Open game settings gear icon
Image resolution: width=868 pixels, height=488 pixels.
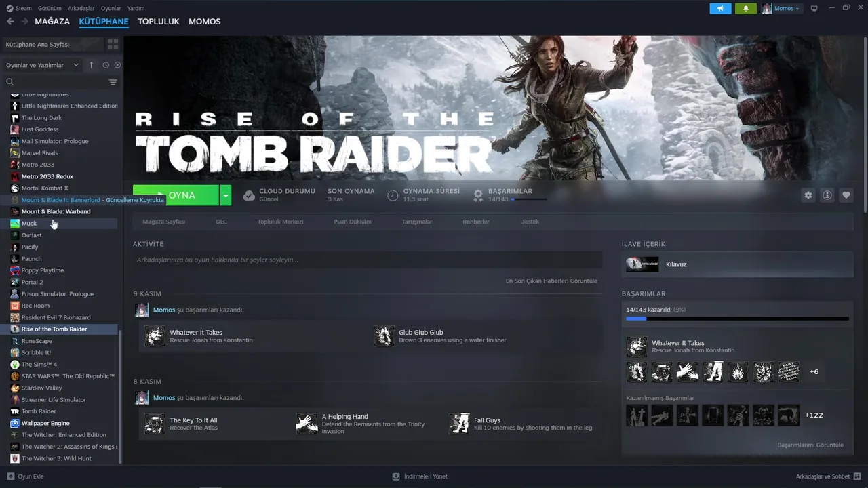(808, 195)
